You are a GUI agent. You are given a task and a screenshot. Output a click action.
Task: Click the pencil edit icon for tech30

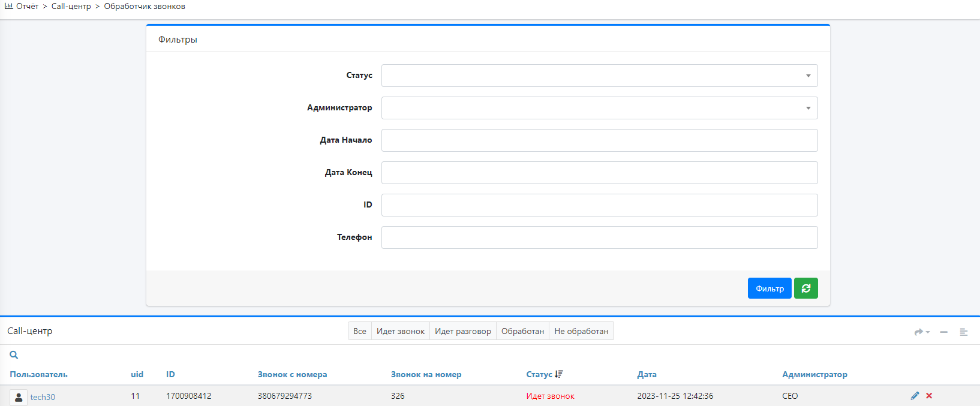coord(915,396)
